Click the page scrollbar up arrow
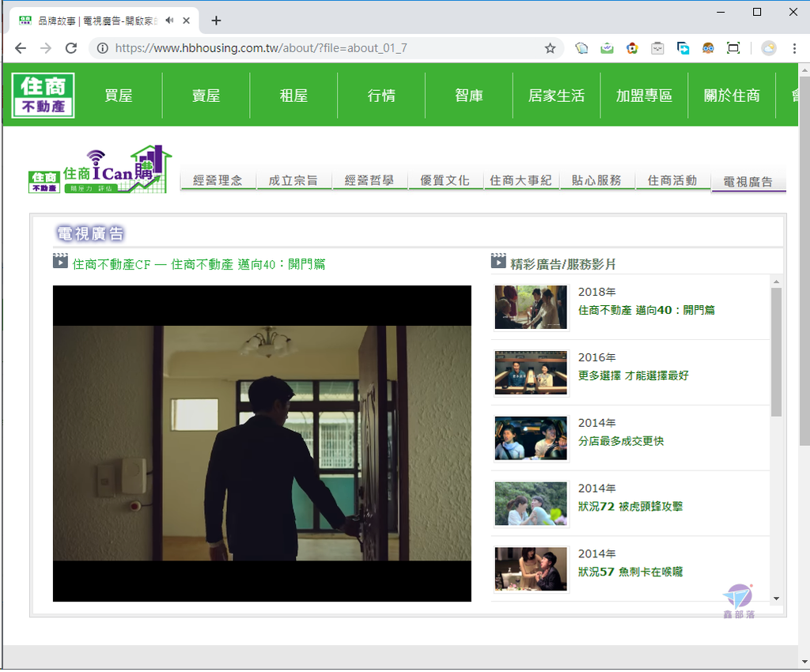810x672 pixels. (x=804, y=69)
